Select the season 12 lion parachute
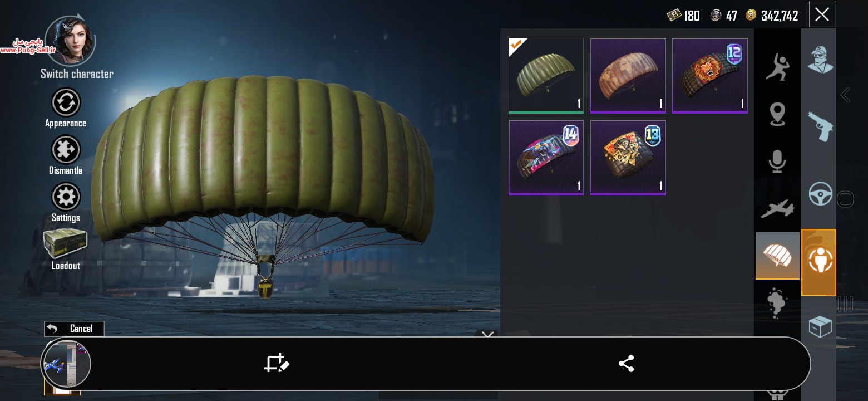Image resolution: width=868 pixels, height=401 pixels. point(710,75)
